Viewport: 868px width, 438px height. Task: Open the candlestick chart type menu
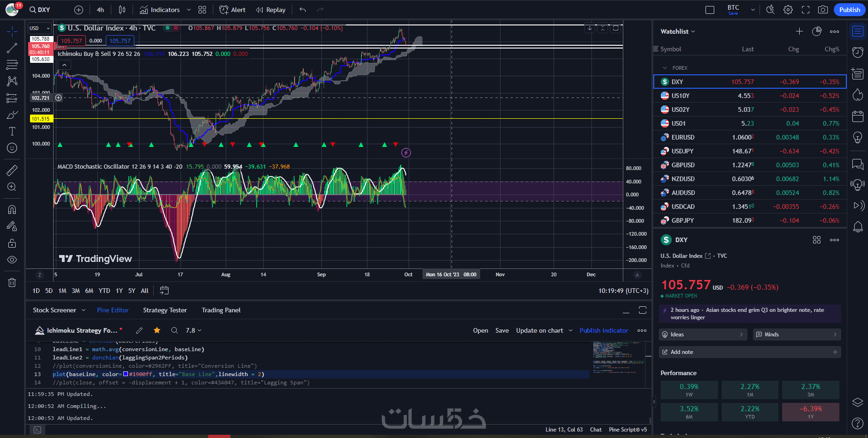tap(122, 10)
